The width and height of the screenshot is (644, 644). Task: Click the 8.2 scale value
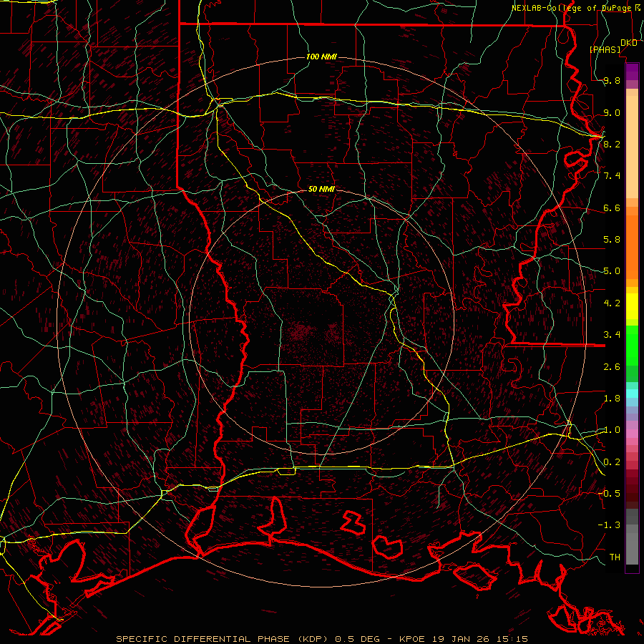(612, 144)
